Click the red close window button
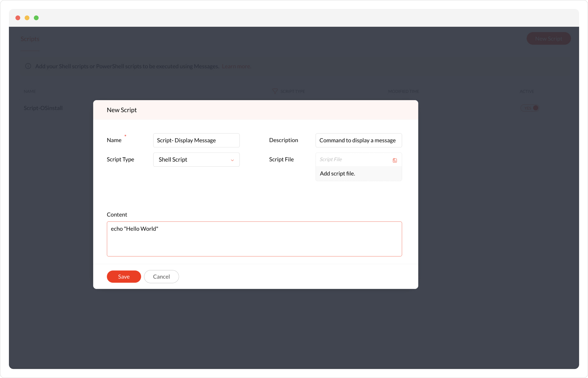The height and width of the screenshot is (378, 588). (x=18, y=18)
